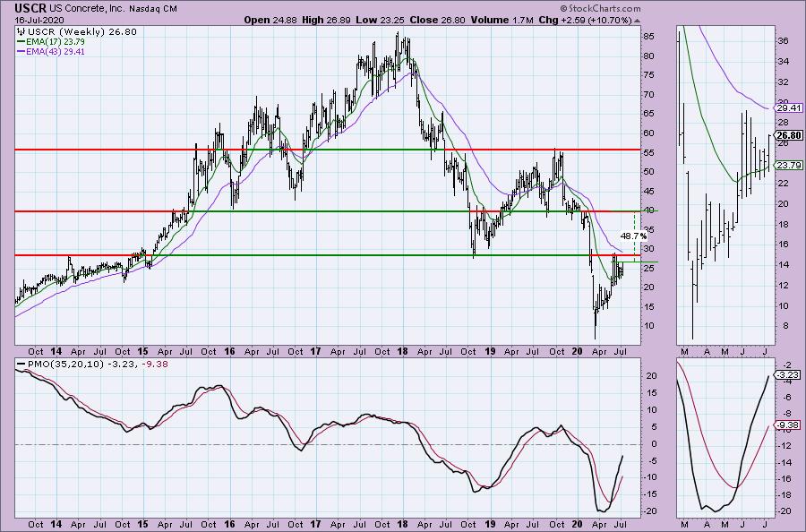
Task: Click the USCR ticker symbol in the header
Action: (x=30, y=9)
